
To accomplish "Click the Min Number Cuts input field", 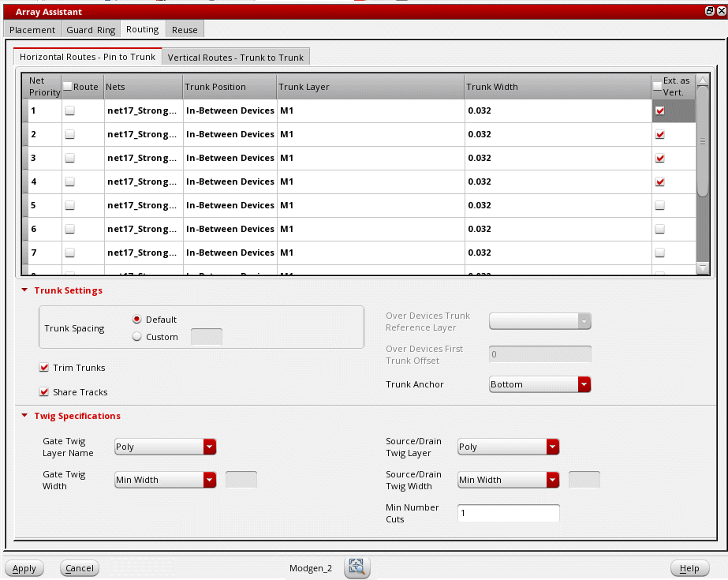I will [x=508, y=514].
